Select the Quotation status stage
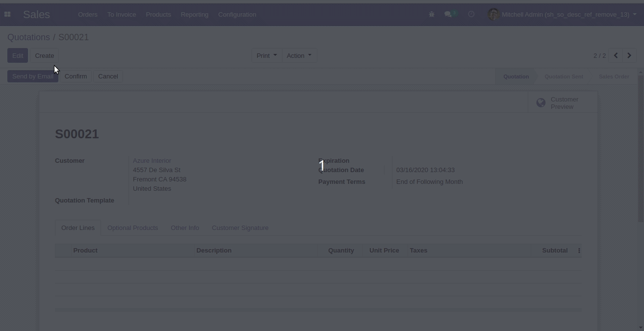The height and width of the screenshot is (331, 644). (x=516, y=76)
